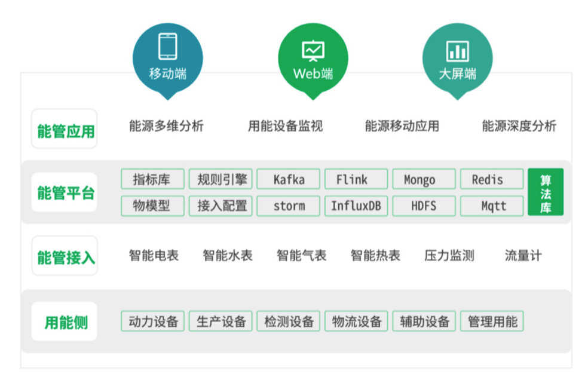Click the 智能电表 item

[x=154, y=256]
